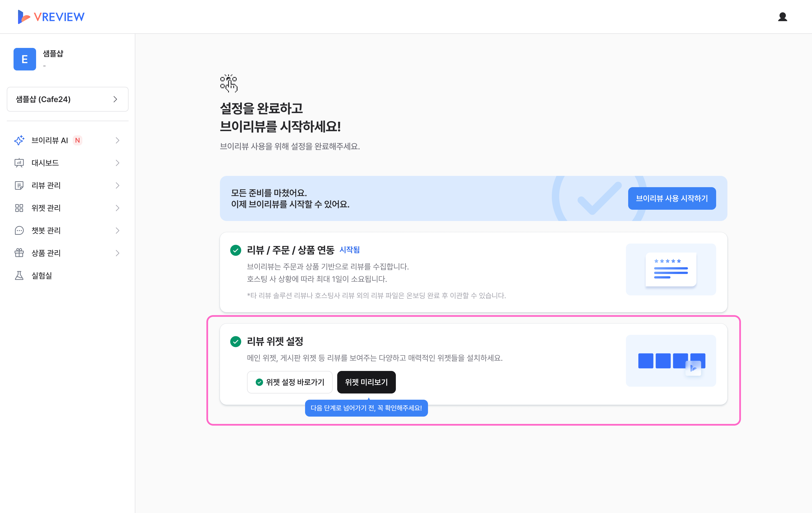Click the 위젯 관리 grid icon

[19, 208]
